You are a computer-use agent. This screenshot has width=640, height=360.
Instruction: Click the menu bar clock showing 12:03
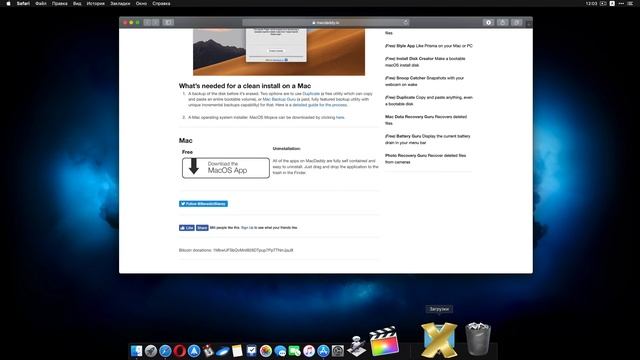pos(591,3)
